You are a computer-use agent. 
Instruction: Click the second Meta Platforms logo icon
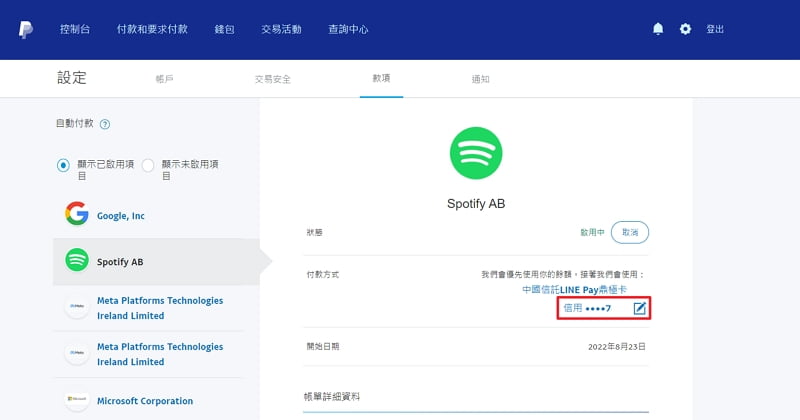[x=77, y=353]
